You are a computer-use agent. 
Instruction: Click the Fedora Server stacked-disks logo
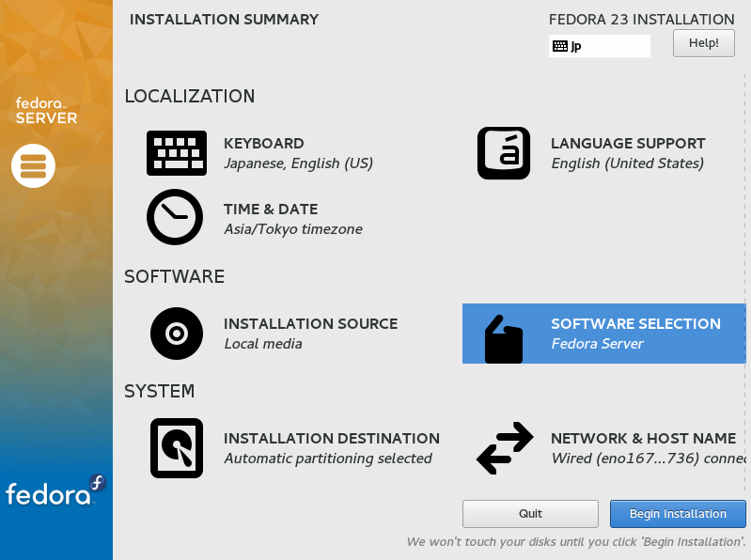click(33, 165)
